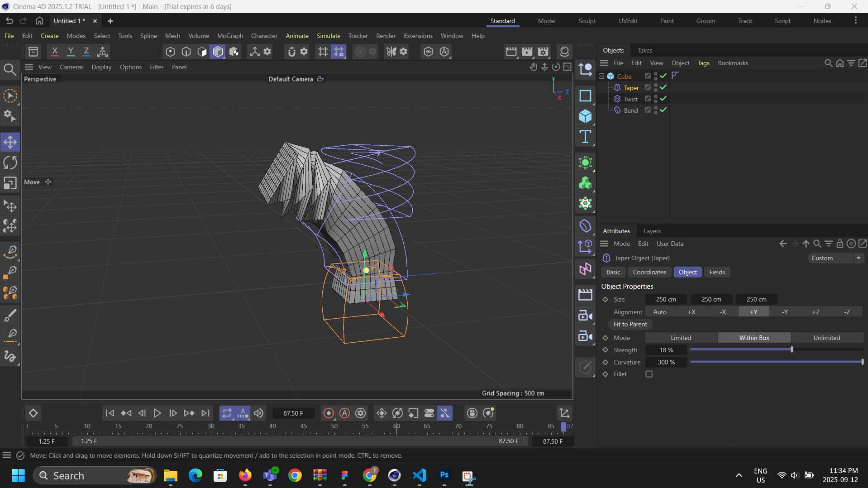The image size is (868, 488).
Task: Click the Cube primitive icon
Action: [585, 116]
